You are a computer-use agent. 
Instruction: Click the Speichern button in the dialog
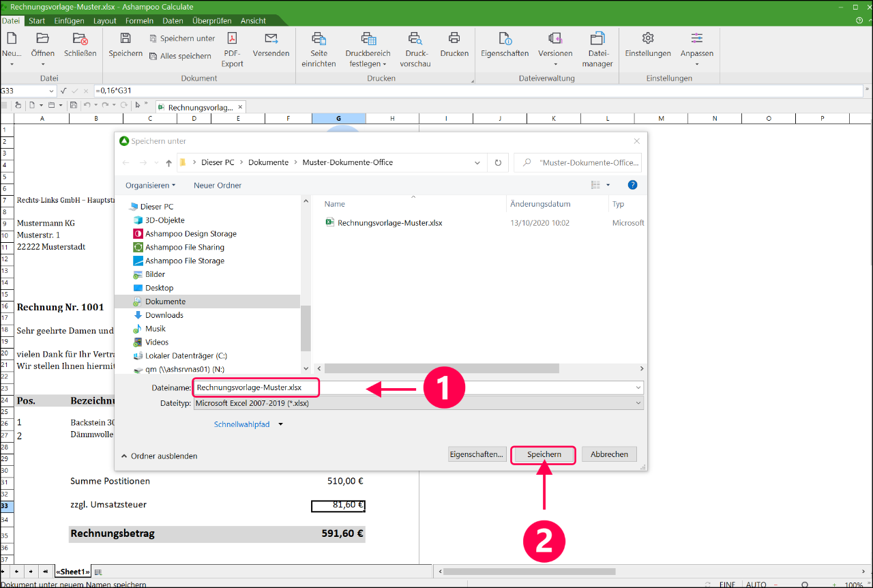pyautogui.click(x=544, y=454)
